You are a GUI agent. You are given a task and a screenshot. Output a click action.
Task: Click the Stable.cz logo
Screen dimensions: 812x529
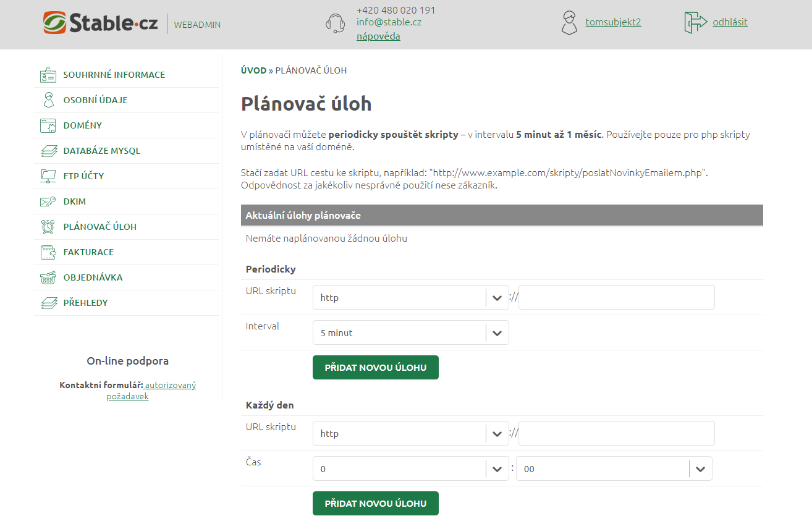click(101, 23)
